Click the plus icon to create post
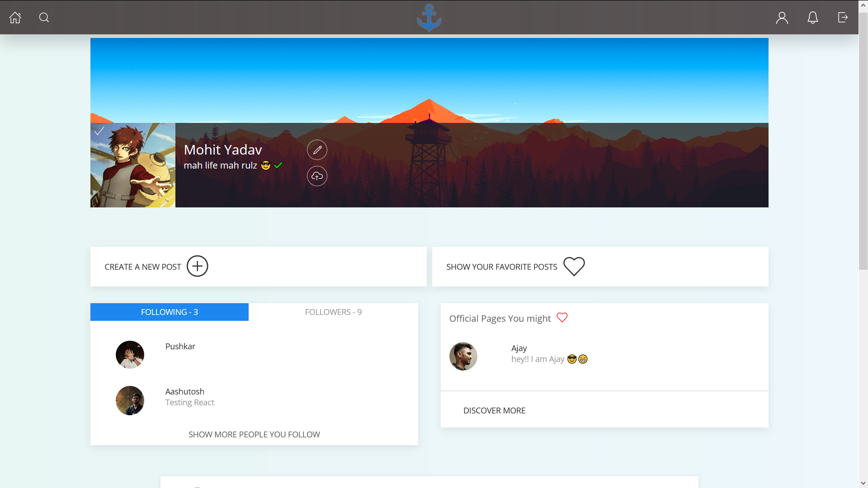This screenshot has height=488, width=868. coord(198,266)
